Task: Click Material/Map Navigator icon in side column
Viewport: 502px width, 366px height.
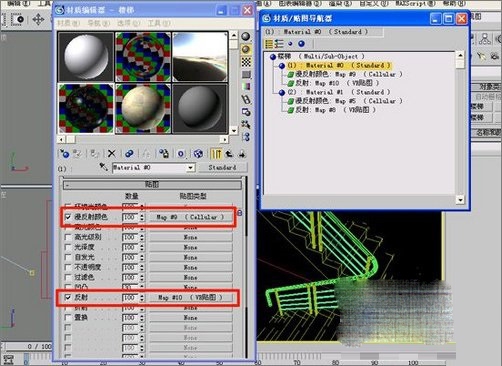Action: (x=246, y=137)
